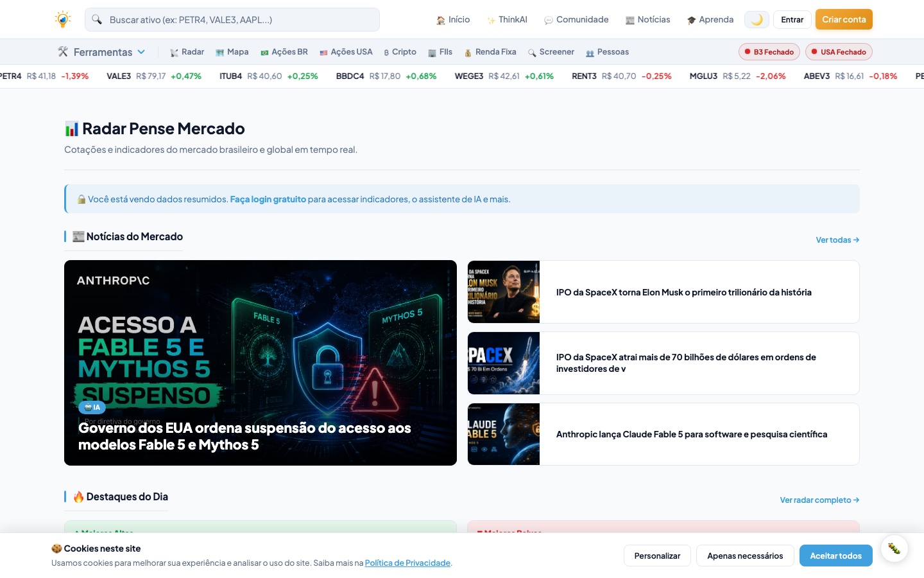Click the magnifier icon in search box

coord(97,19)
